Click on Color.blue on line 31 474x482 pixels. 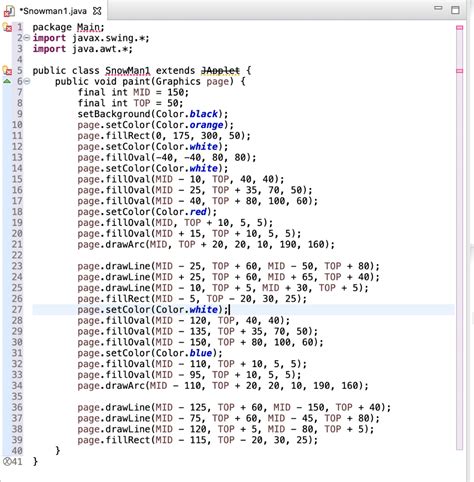[184, 353]
